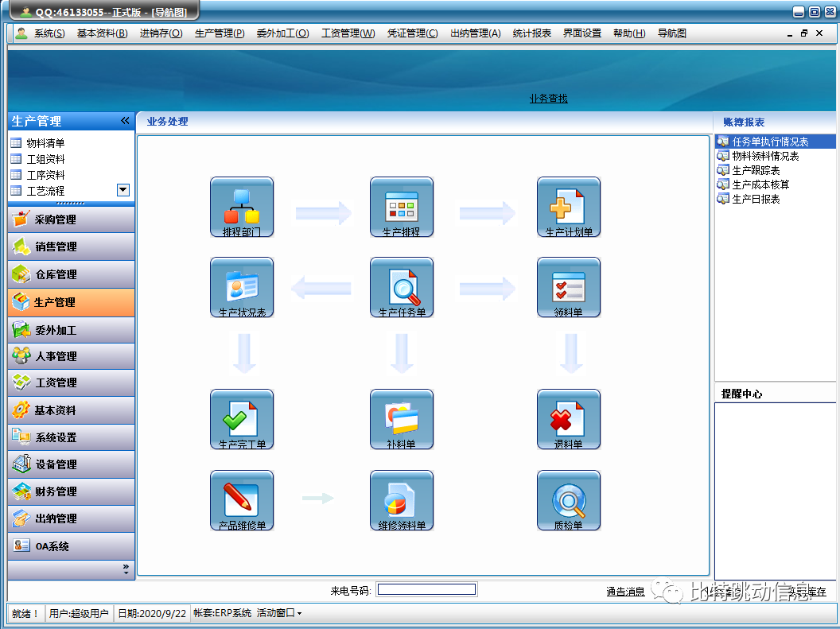Click the 质检单 magnifier icon
This screenshot has width=840, height=629.
568,499
